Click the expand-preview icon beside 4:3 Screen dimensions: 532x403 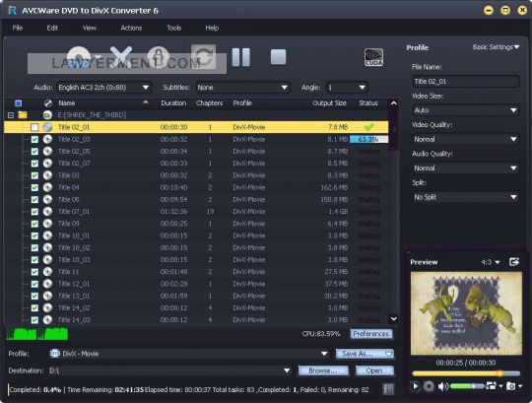coord(514,261)
